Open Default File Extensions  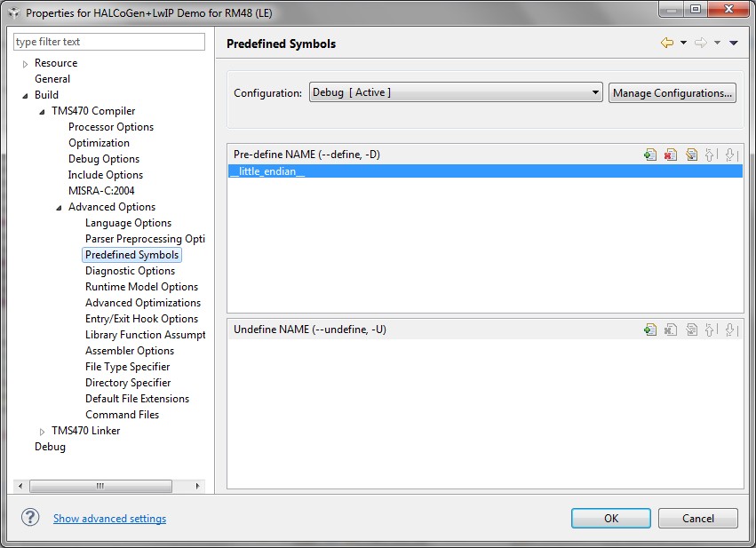pyautogui.click(x=137, y=398)
